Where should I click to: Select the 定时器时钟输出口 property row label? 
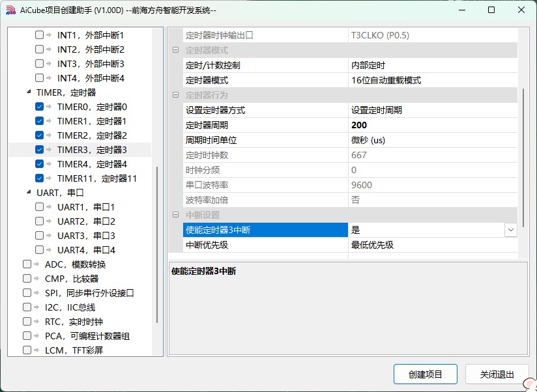[265, 35]
